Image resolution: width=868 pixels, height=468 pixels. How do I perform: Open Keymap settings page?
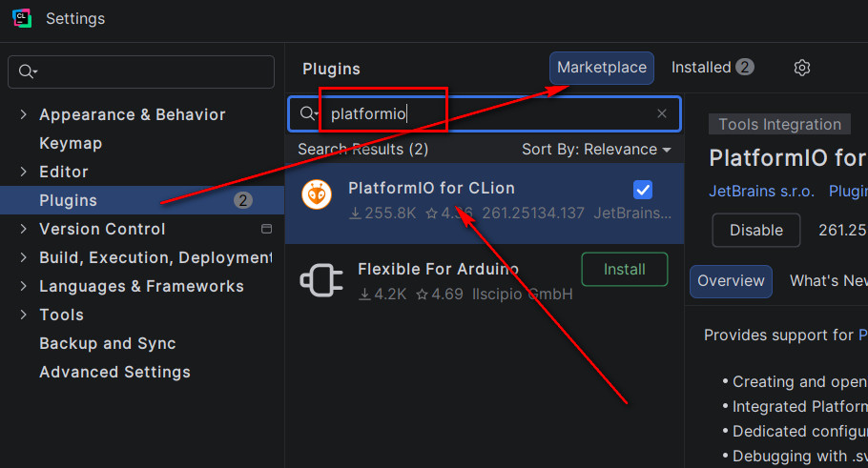71,143
